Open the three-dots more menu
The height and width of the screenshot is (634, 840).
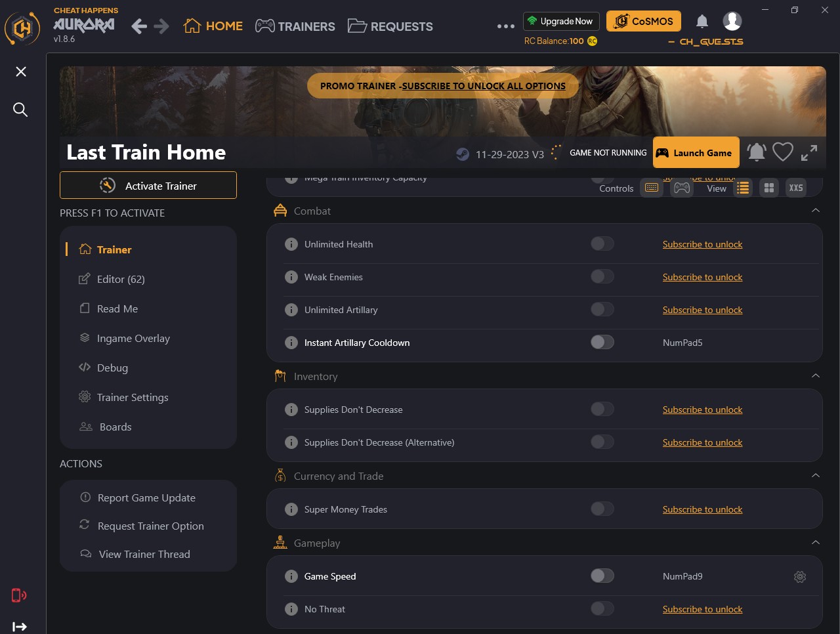pyautogui.click(x=506, y=26)
